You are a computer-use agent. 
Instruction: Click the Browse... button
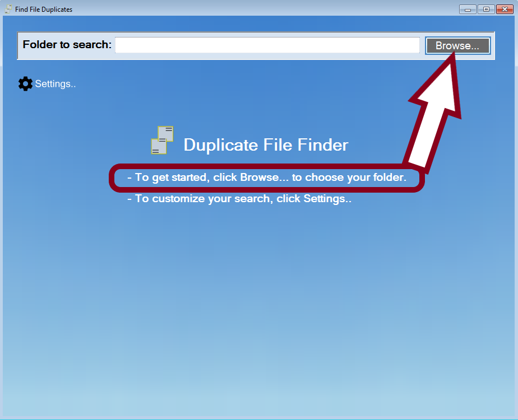[x=457, y=45]
